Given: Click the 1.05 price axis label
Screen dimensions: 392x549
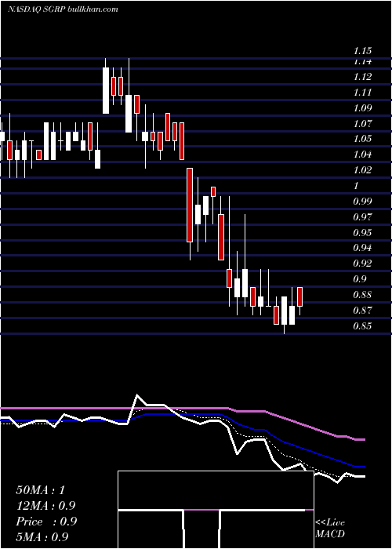Looking at the screenshot, I should click(362, 139).
